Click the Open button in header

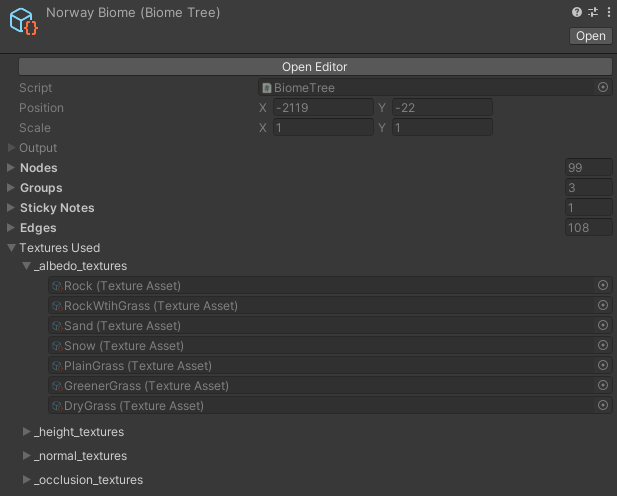point(590,36)
